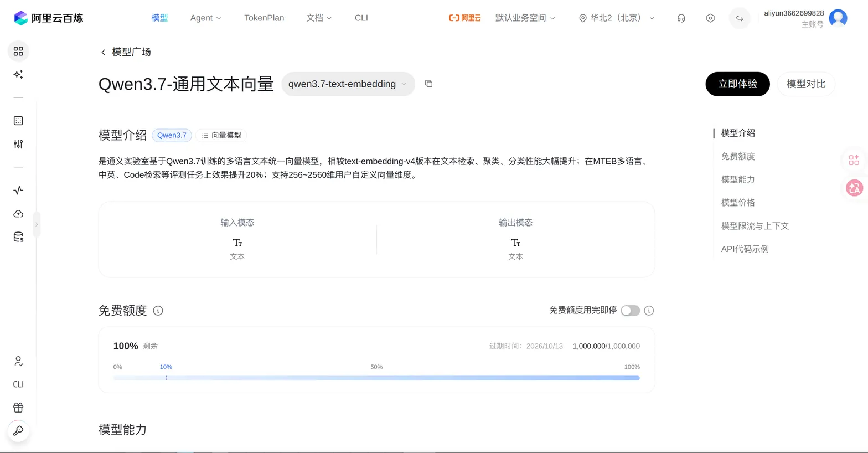This screenshot has width=868, height=453.
Task: Click the share arrow icon in header
Action: click(x=740, y=18)
